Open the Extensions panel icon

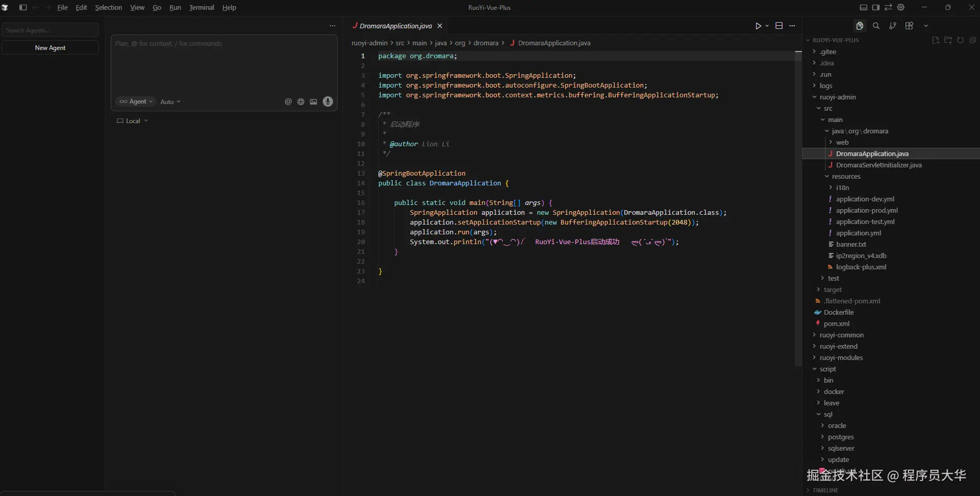tap(909, 26)
